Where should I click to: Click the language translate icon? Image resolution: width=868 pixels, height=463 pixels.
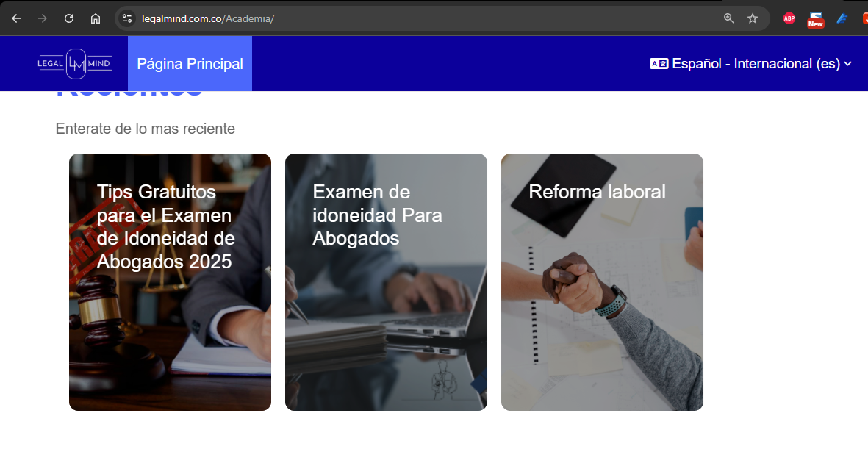click(659, 64)
